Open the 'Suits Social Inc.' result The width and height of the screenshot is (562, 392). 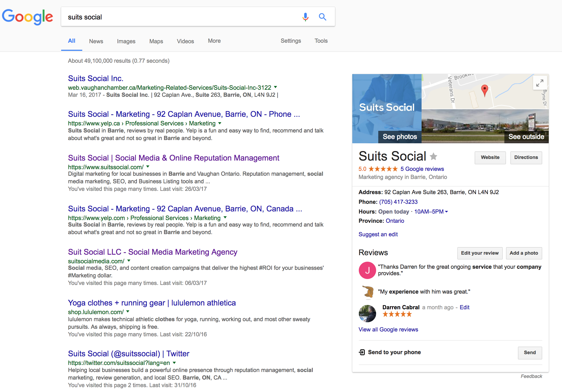click(96, 78)
